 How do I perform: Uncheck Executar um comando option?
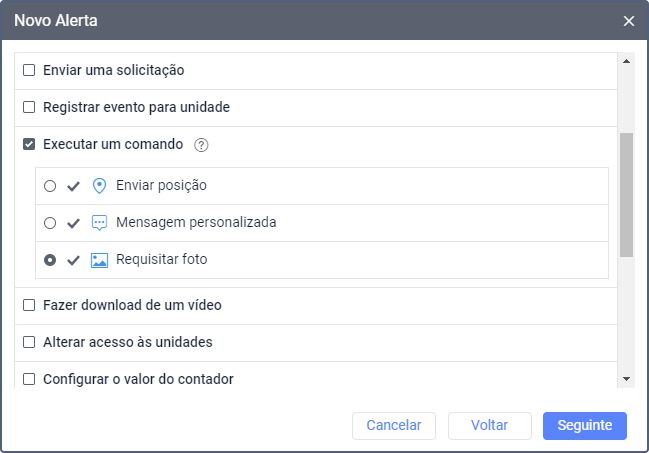pyautogui.click(x=29, y=145)
